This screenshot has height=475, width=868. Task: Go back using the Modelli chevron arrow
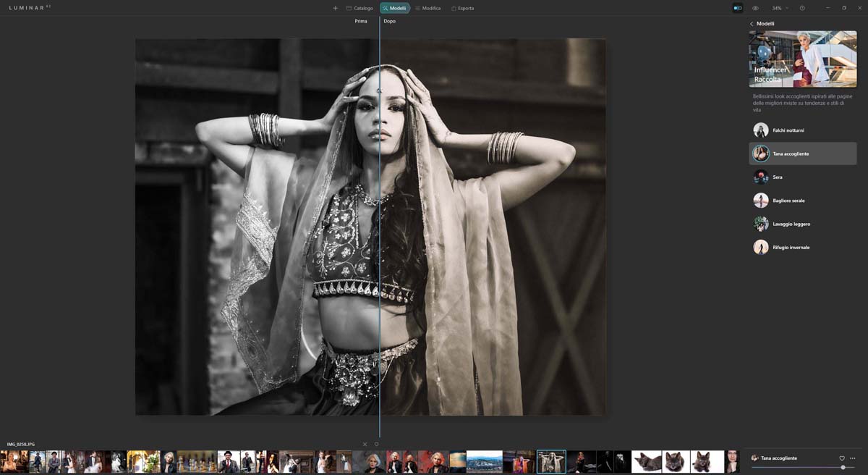click(752, 24)
